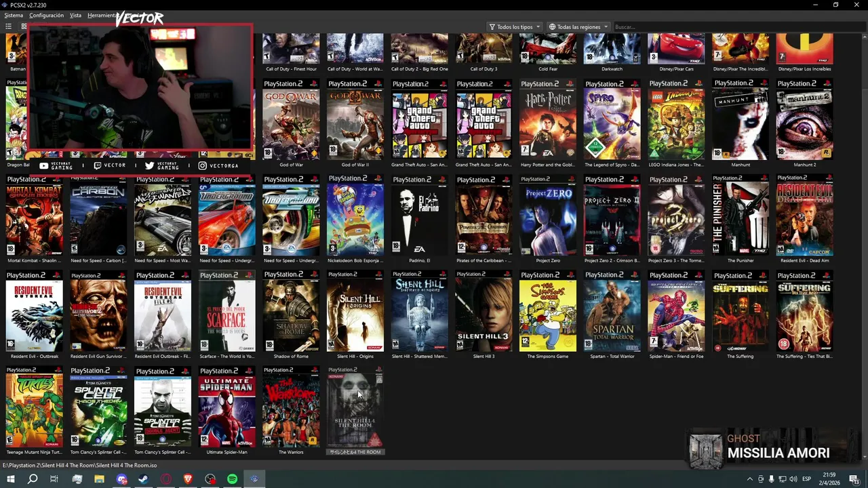
Task: Click 'Resident Evil - Outbreak' title text
Action: [x=34, y=357]
